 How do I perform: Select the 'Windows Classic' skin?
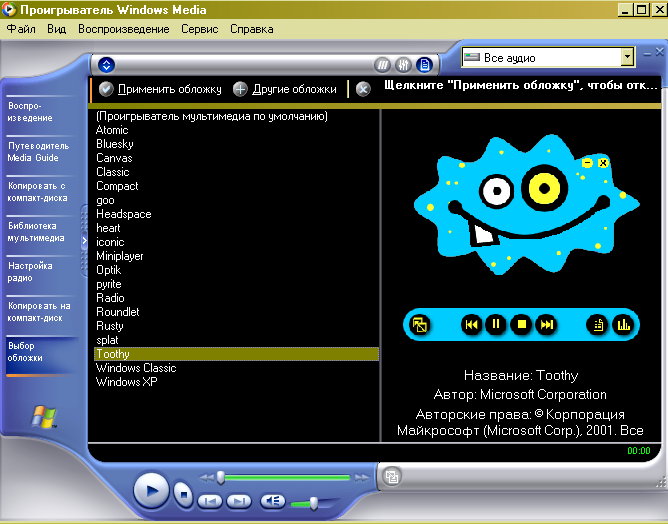point(236,368)
